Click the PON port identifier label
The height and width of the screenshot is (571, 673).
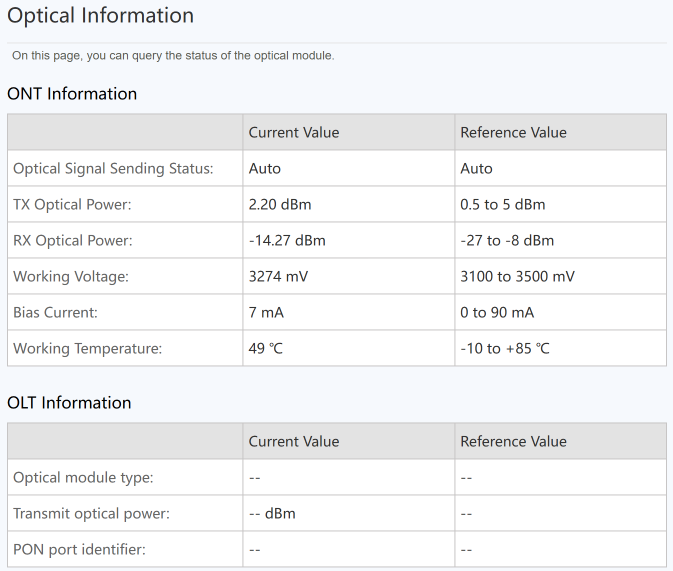click(79, 550)
